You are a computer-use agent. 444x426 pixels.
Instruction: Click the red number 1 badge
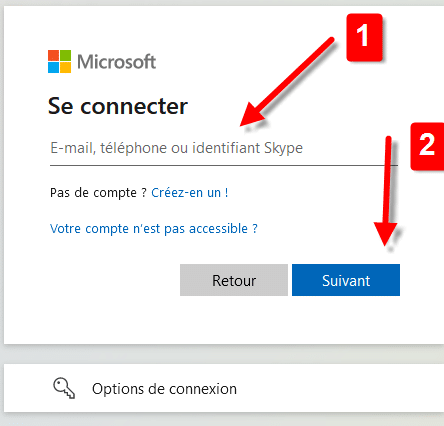[364, 37]
